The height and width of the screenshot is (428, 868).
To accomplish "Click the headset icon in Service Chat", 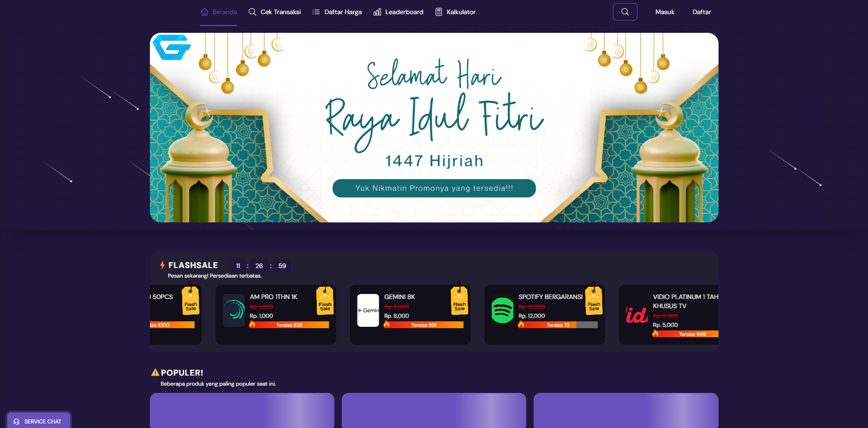I will click(16, 422).
